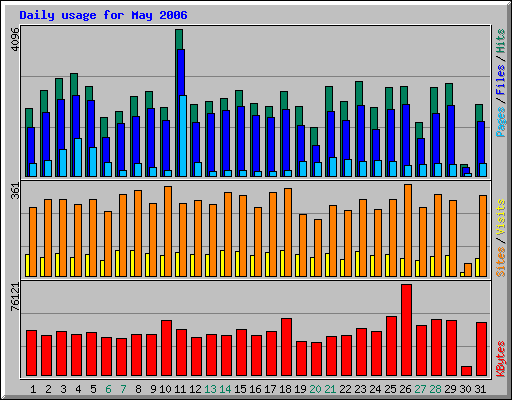Click the orange sites bar for day 30
Image resolution: width=512 pixels, height=400 pixels.
point(468,270)
